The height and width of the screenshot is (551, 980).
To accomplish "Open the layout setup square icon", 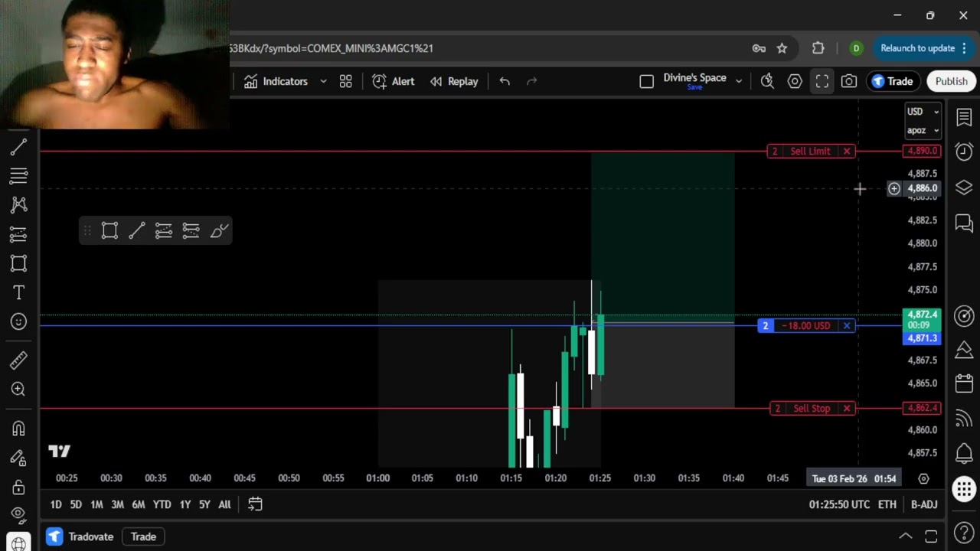I will tap(646, 81).
